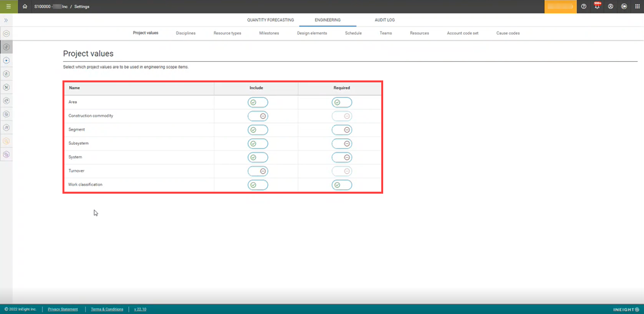Open the hamburger main menu
Viewport: 644px width, 314px height.
(8, 6)
